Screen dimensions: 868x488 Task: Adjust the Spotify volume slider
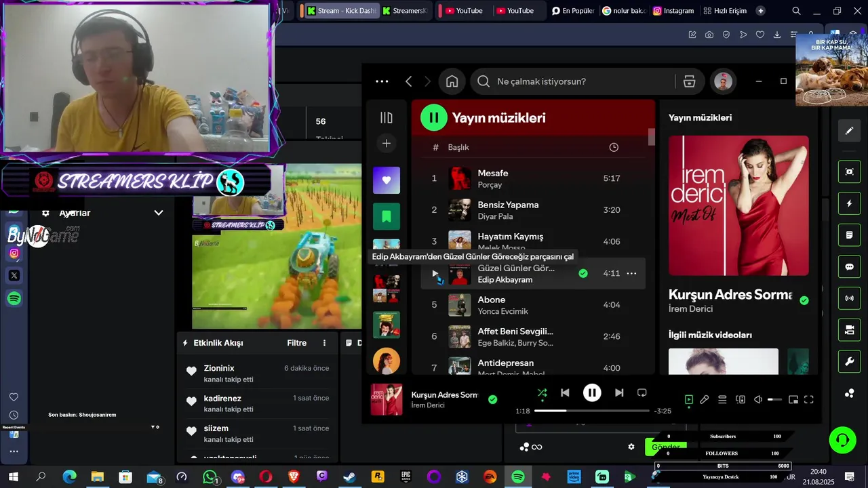(774, 400)
